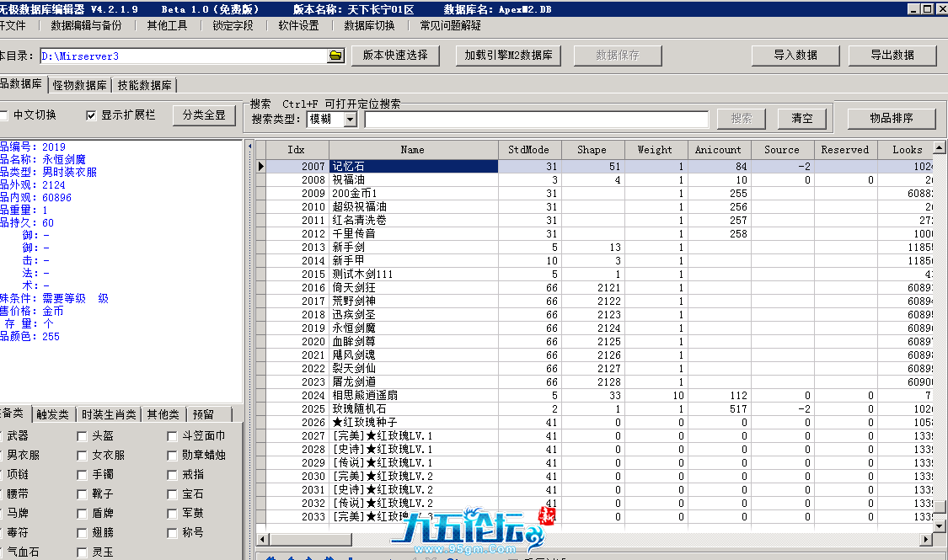Toggle the 显示扩展栏 checkbox
The width and height of the screenshot is (948, 560).
(92, 115)
